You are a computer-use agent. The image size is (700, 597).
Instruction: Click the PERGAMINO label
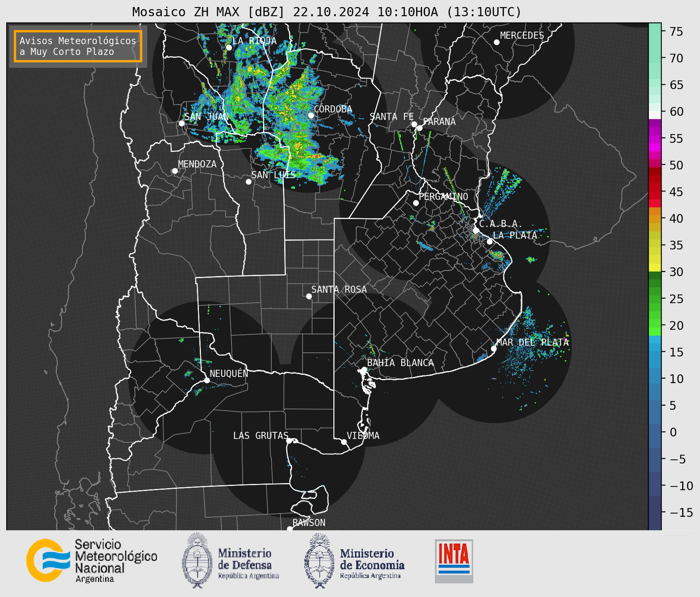pyautogui.click(x=444, y=196)
